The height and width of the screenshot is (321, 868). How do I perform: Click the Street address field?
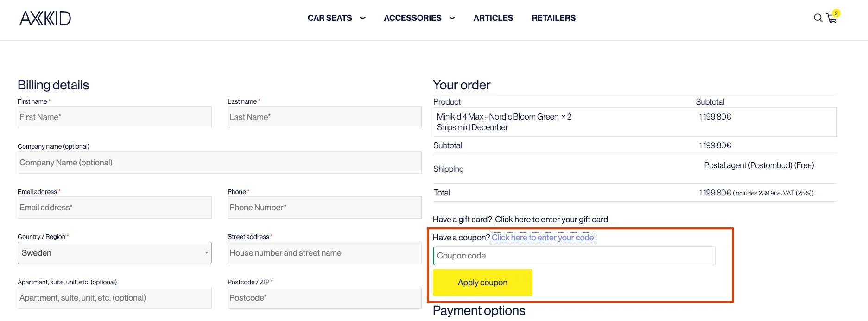324,253
